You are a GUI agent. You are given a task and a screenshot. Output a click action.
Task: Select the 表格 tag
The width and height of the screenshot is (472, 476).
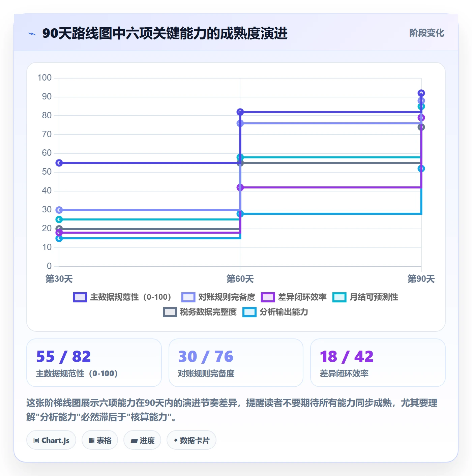point(100,440)
